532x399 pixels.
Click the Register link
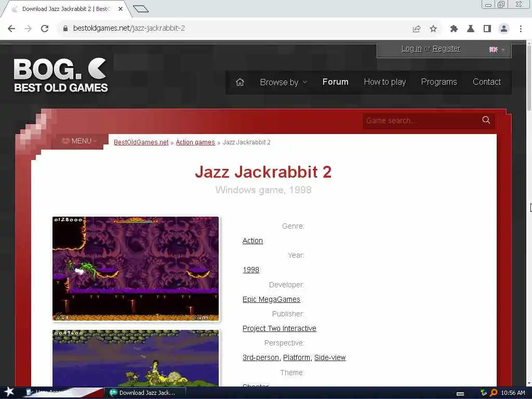[446, 49]
